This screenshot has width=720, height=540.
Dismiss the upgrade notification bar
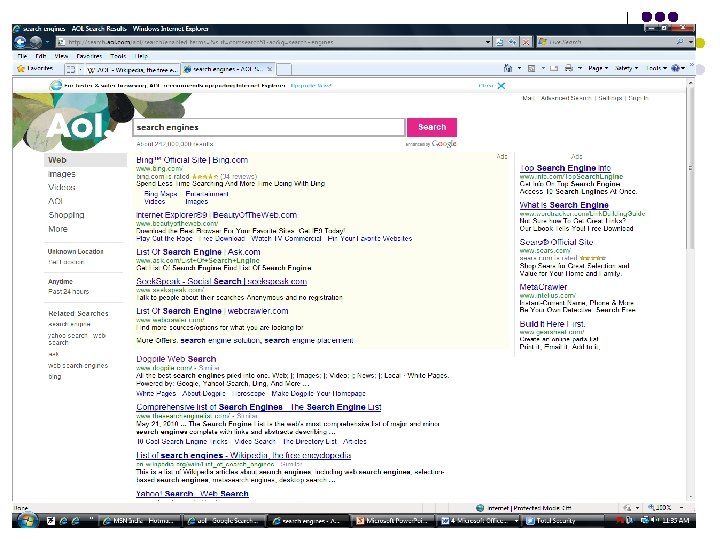pos(501,85)
